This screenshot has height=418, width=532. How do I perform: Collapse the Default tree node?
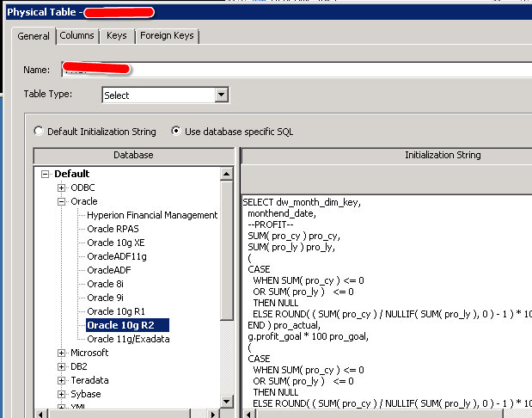click(45, 175)
